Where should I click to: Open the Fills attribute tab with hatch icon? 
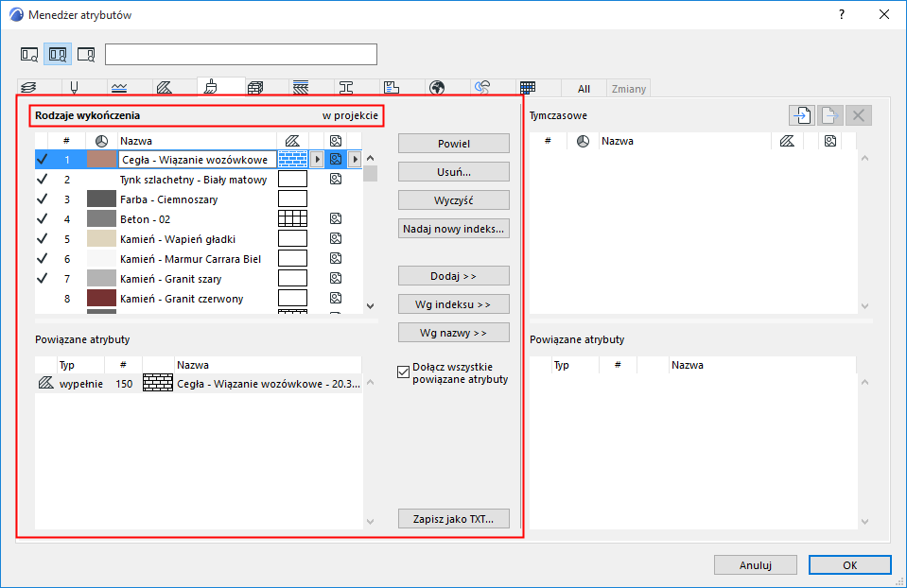pyautogui.click(x=165, y=87)
